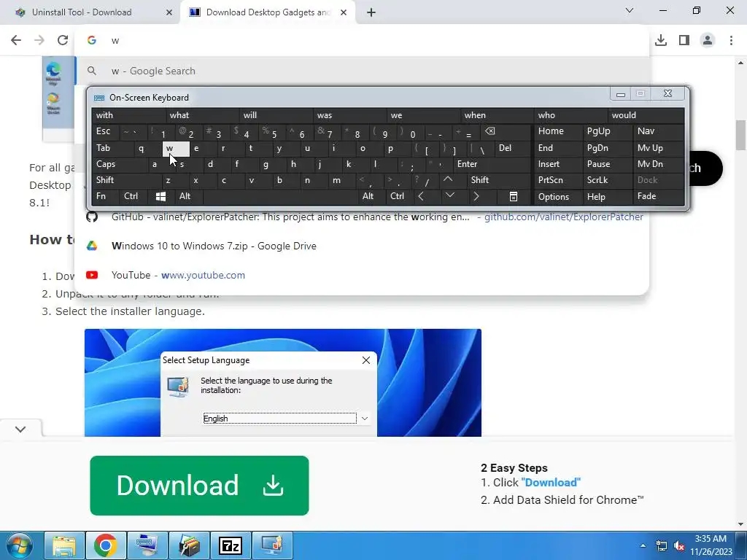747x560 pixels.
Task: Toggle the Caps key on keyboard
Action: pos(119,164)
